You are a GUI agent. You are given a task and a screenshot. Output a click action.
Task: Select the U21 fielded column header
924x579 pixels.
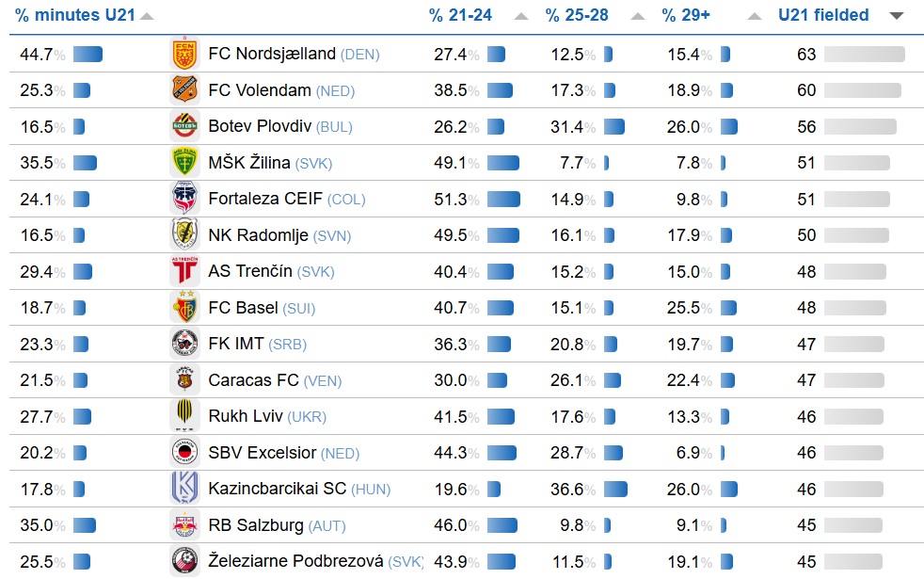coord(823,15)
